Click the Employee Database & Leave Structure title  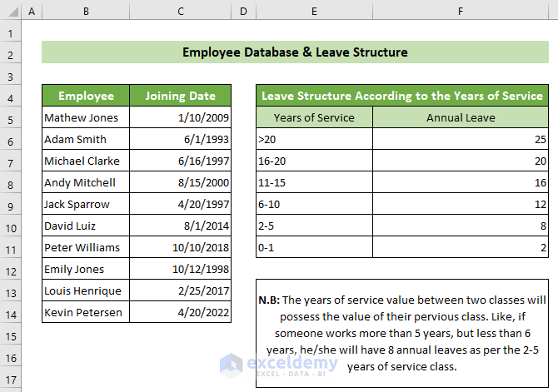(x=295, y=52)
